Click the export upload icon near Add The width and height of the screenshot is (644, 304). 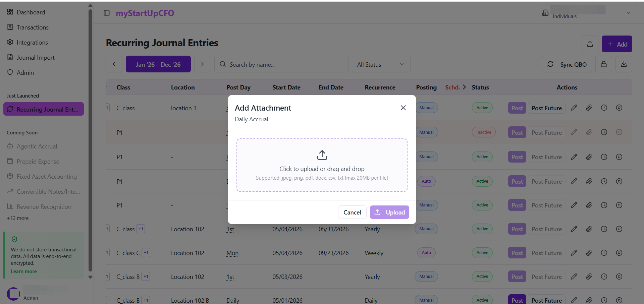click(590, 44)
